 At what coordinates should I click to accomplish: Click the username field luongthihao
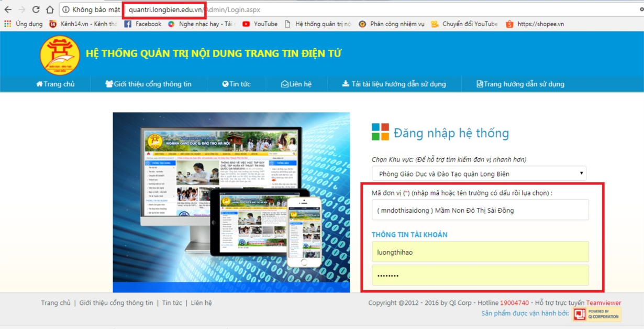(480, 252)
